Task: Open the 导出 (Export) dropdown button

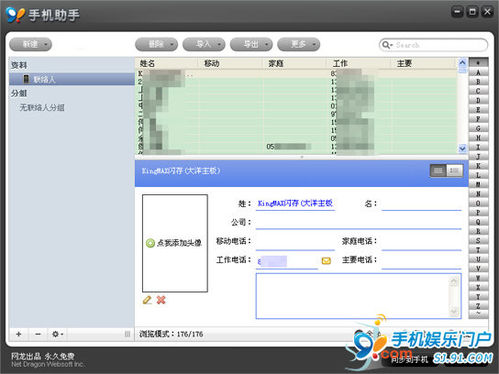Action: [251, 44]
